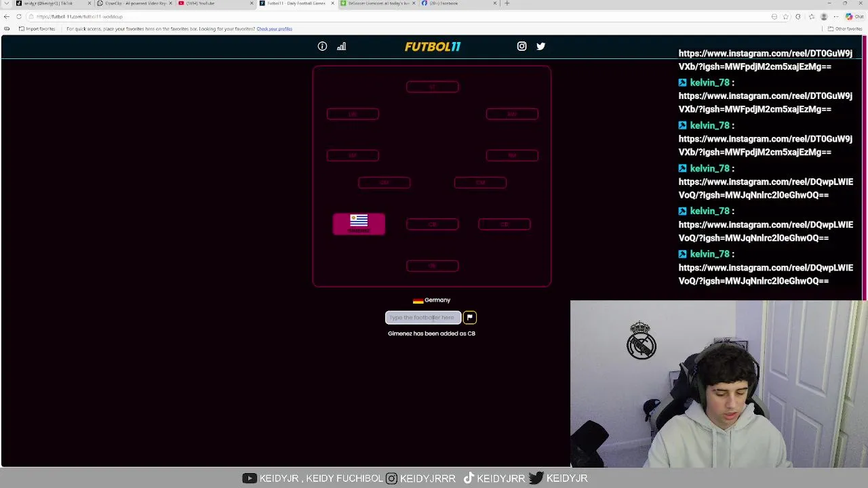Select the LM position slot
This screenshot has height=488, width=868.
pos(353,155)
